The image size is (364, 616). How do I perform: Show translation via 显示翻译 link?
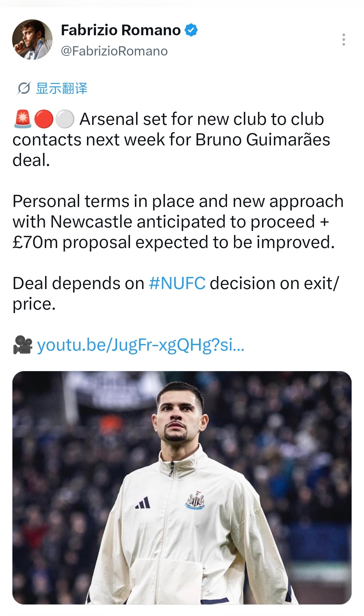point(62,88)
